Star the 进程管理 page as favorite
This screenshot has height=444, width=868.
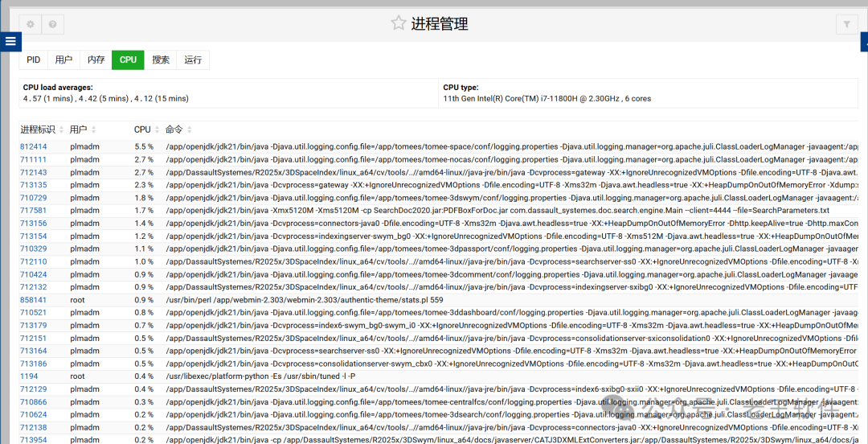click(398, 23)
